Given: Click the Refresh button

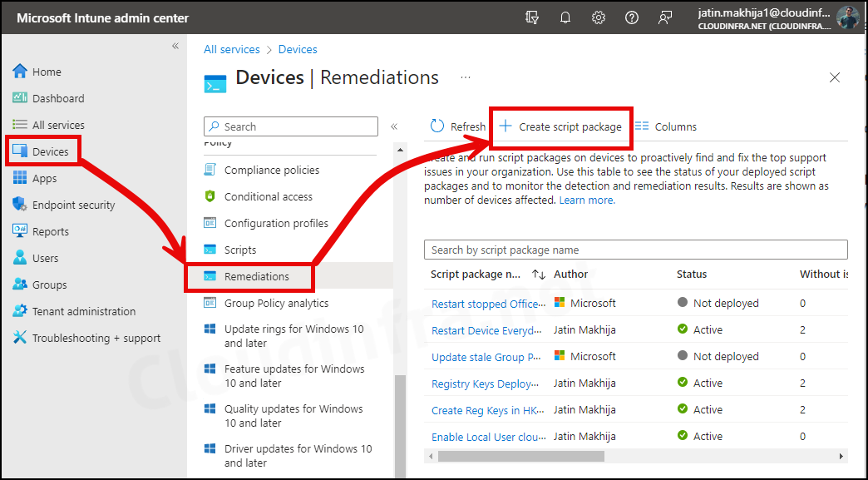Looking at the screenshot, I should [x=458, y=126].
